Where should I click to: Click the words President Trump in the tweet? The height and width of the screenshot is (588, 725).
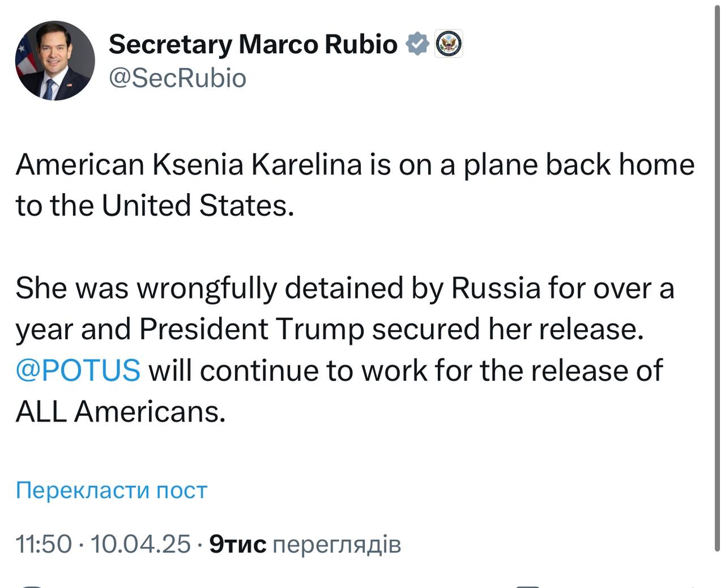251,329
